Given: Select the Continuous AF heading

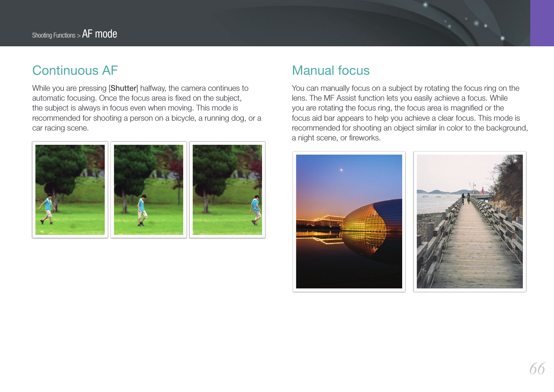Looking at the screenshot, I should (x=75, y=70).
